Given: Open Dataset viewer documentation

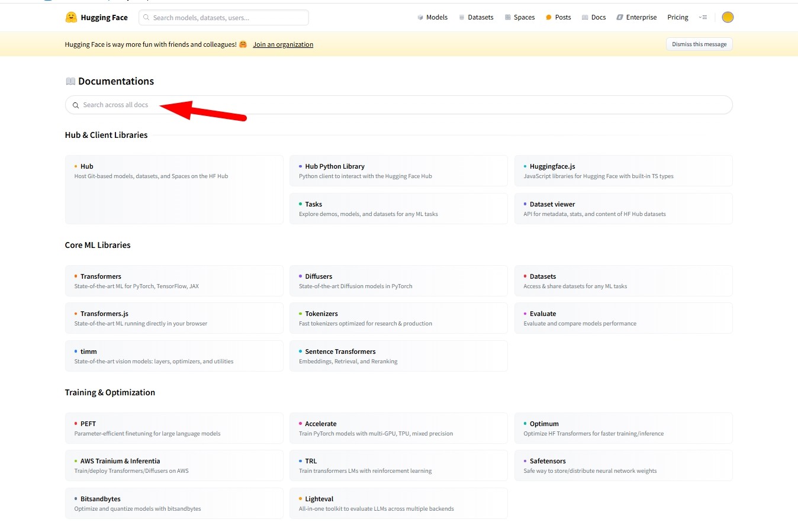Looking at the screenshot, I should [x=623, y=208].
